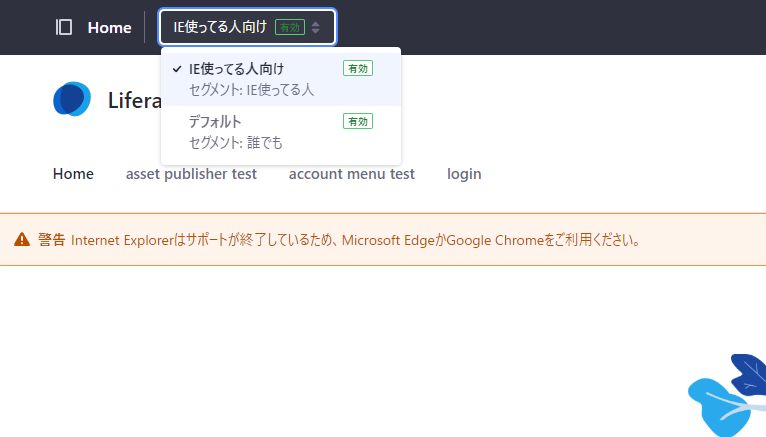This screenshot has height=437, width=766.
Task: Click the Liferay logo icon
Action: tap(72, 99)
